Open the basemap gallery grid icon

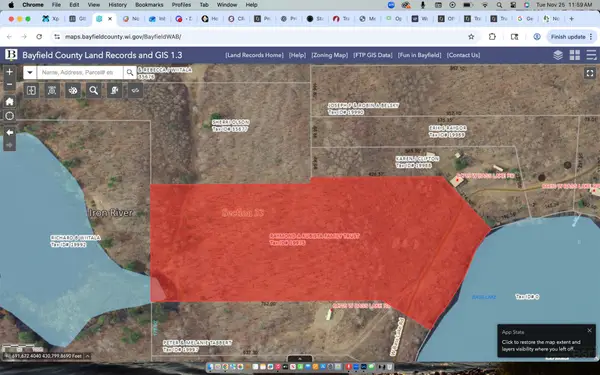[x=575, y=55]
